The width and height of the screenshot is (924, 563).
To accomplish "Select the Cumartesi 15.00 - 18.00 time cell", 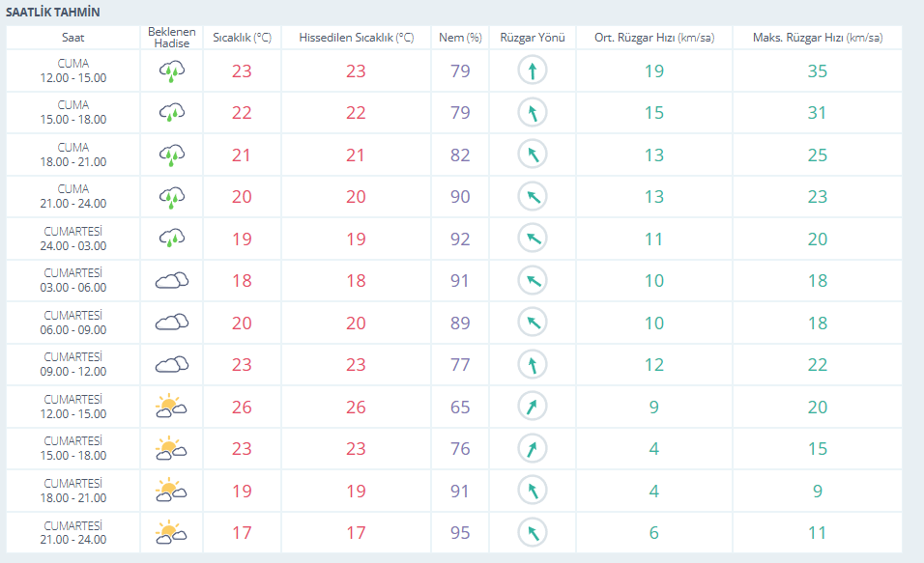I will click(x=73, y=448).
